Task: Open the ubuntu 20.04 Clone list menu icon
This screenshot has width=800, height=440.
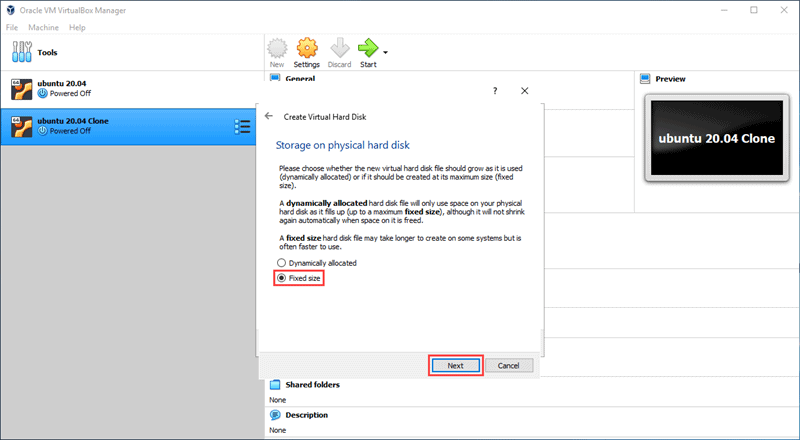Action: (242, 127)
